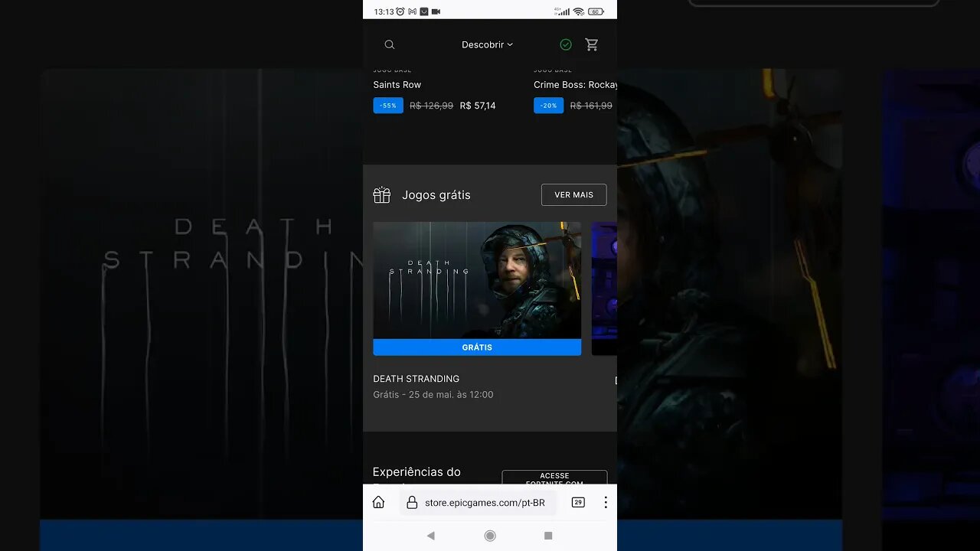Open the Crime Boss: Rockay game title
The image size is (980, 551).
[575, 85]
